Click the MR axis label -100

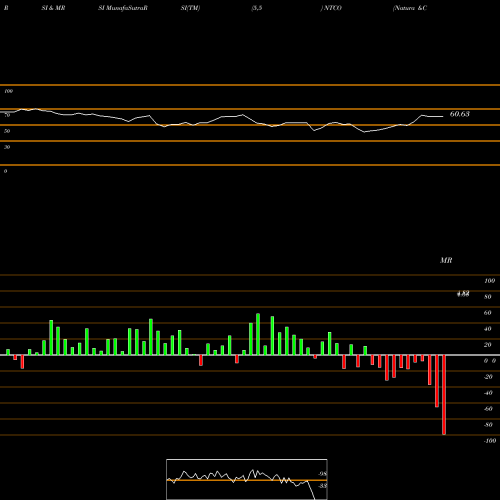(x=490, y=441)
